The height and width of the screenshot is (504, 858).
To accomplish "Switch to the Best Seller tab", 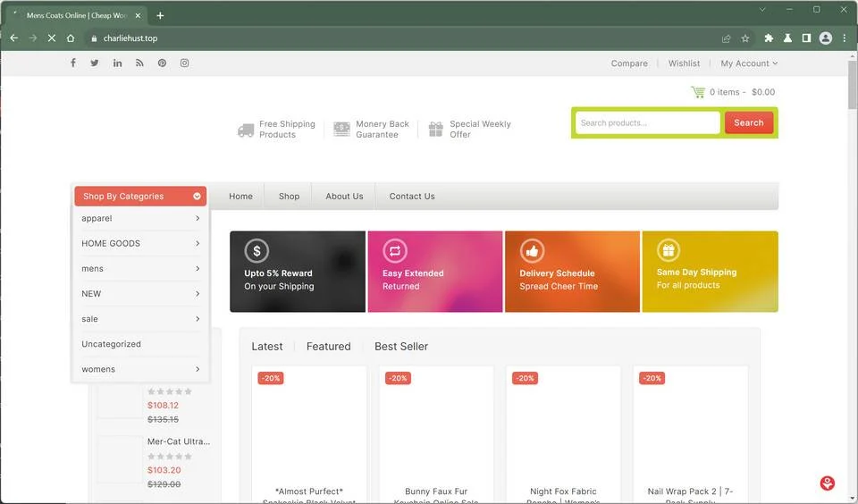I will pos(401,347).
